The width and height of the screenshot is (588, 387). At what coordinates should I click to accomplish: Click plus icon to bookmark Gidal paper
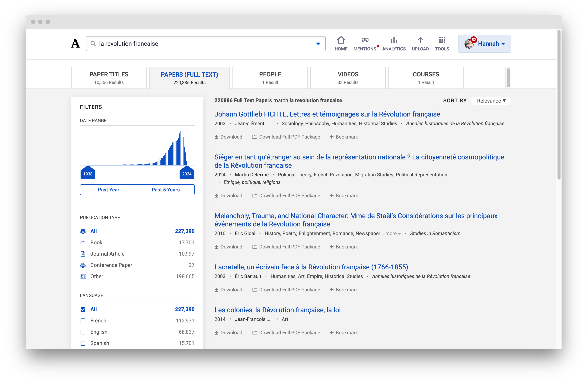pos(332,247)
